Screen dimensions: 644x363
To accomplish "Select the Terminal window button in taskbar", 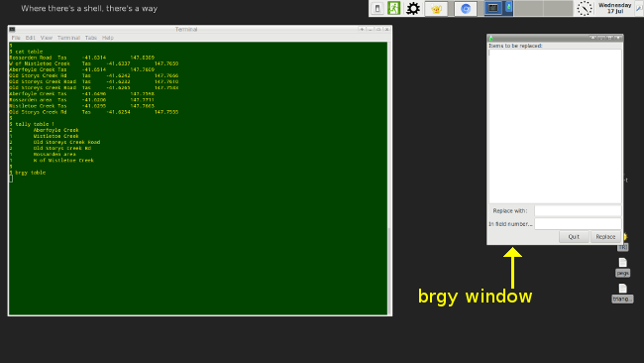I will coord(492,8).
